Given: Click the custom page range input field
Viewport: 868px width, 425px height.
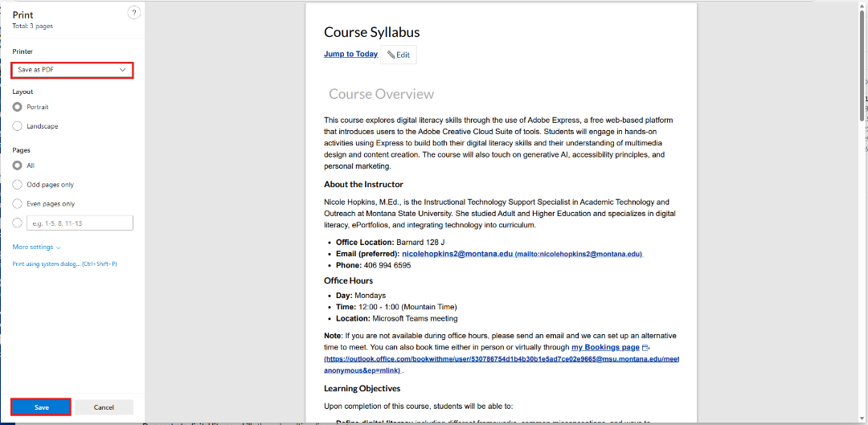Looking at the screenshot, I should pos(80,223).
